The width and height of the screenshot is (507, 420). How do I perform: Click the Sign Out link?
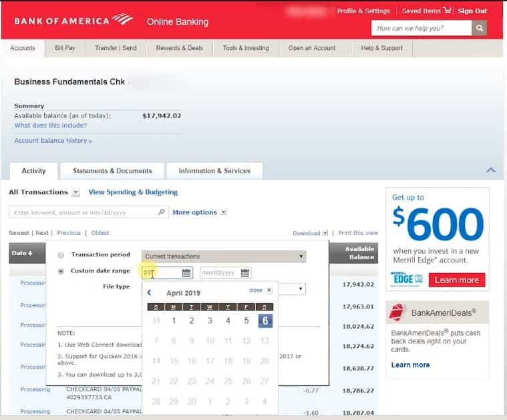(x=472, y=11)
